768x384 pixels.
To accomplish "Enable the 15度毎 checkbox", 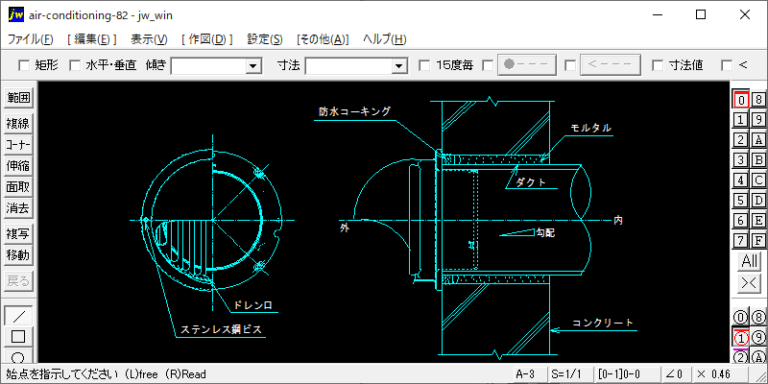I will (425, 65).
